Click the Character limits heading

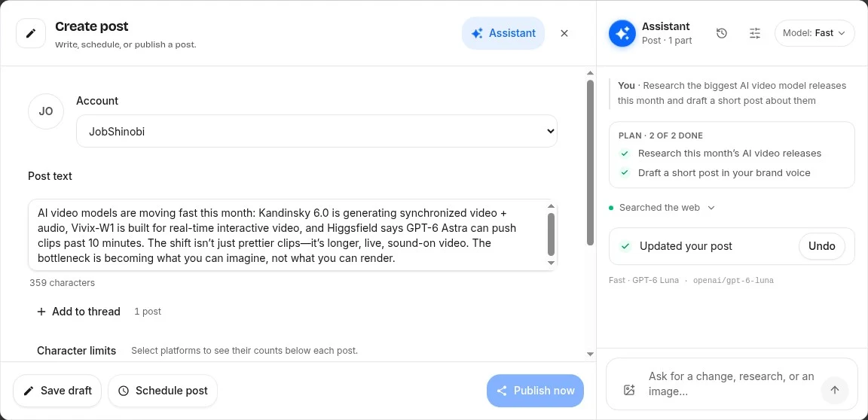[x=76, y=351]
